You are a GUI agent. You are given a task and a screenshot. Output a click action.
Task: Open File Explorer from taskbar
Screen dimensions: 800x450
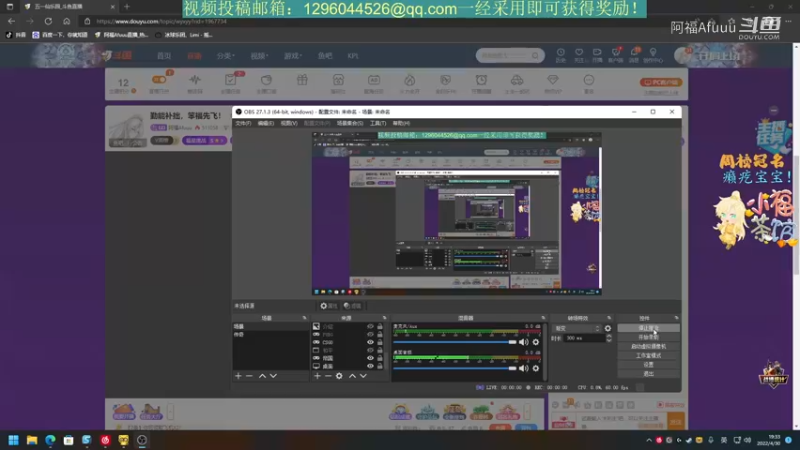32,440
